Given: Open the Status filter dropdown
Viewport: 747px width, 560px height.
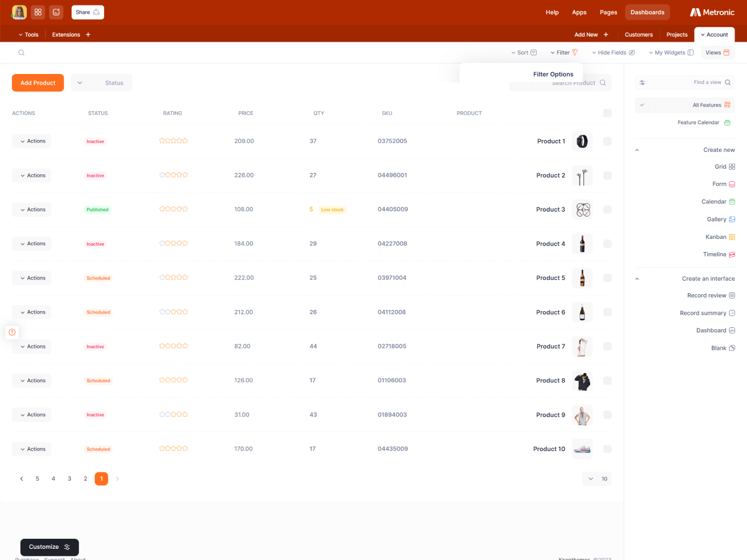Looking at the screenshot, I should tap(101, 83).
